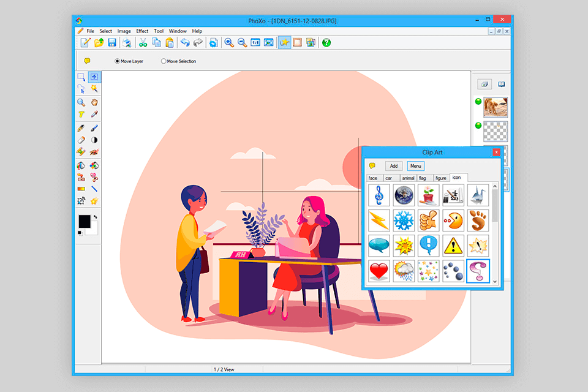This screenshot has width=588, height=392.
Task: Select the Magic Wand tool
Action: click(x=94, y=89)
